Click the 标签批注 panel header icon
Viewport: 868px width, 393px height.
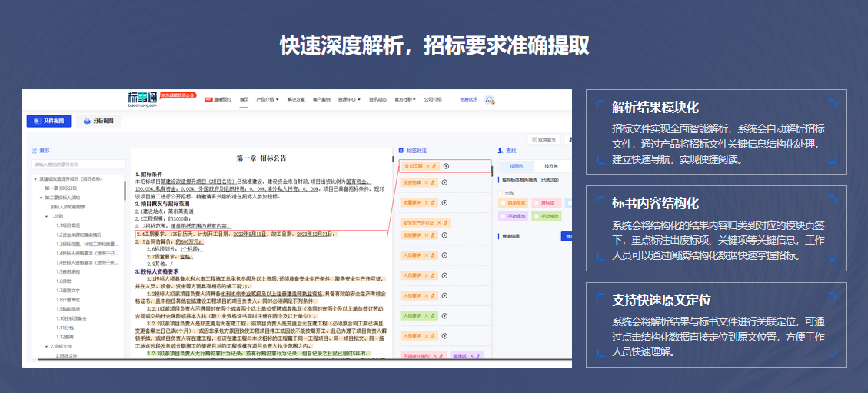coord(401,151)
